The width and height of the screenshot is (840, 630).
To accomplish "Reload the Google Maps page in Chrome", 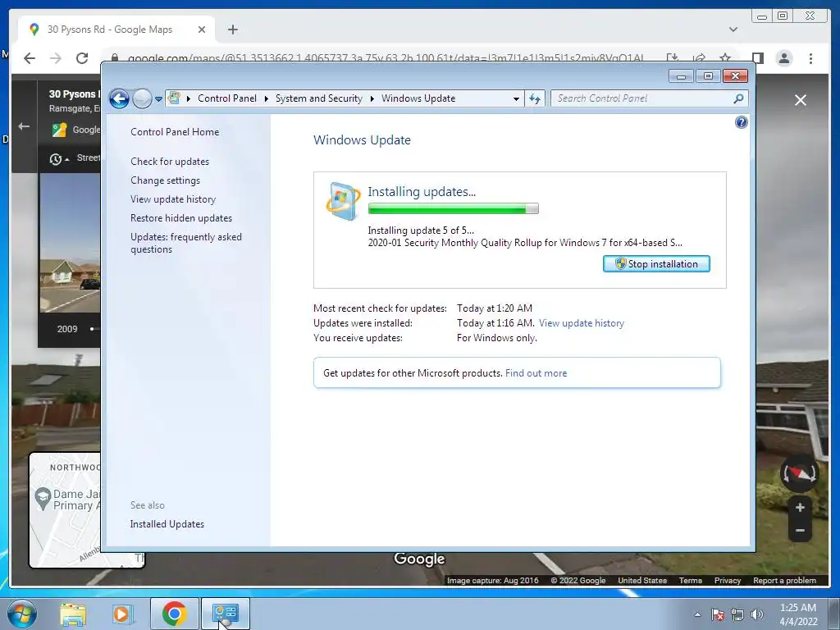I will pos(82,58).
